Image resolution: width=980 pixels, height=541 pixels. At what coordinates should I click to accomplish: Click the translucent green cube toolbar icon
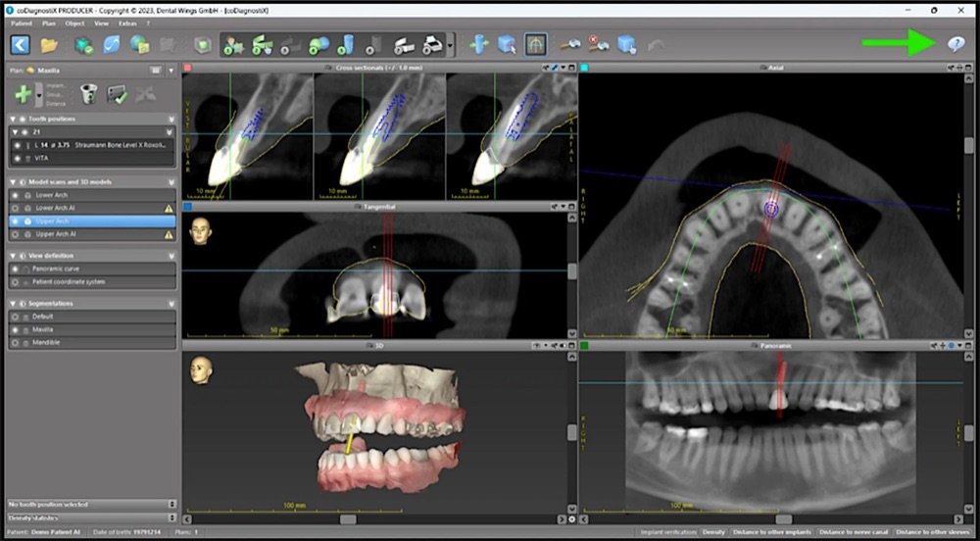pyautogui.click(x=201, y=45)
